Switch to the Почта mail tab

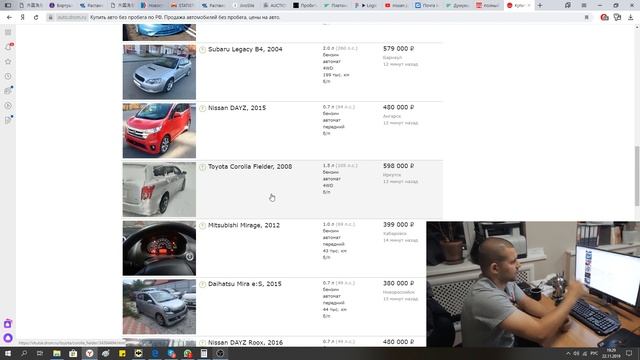(427, 5)
